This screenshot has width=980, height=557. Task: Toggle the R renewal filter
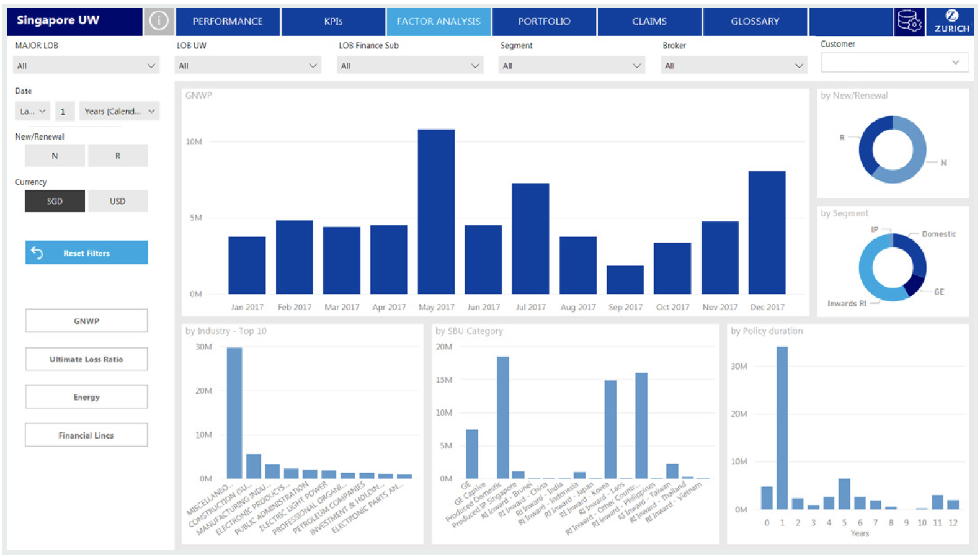(x=118, y=156)
